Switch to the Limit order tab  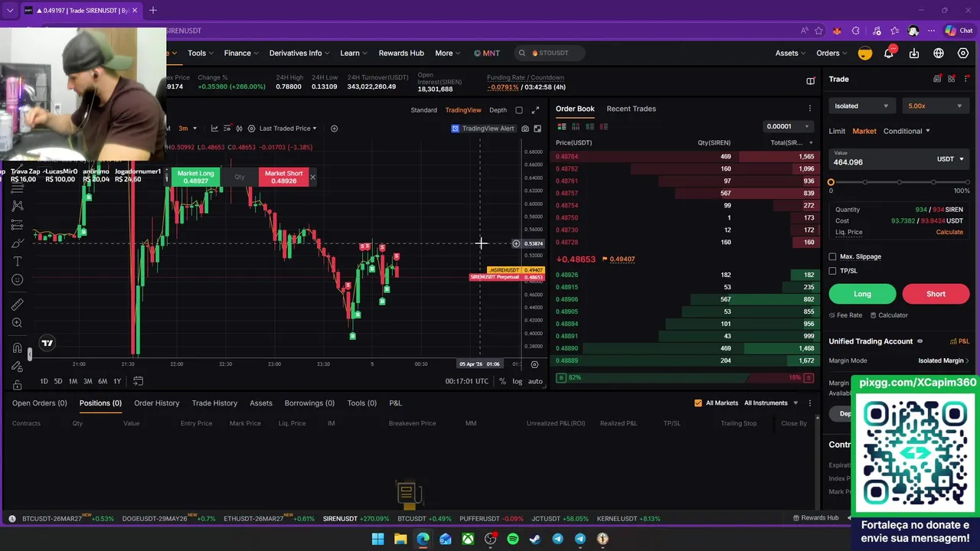click(x=837, y=132)
